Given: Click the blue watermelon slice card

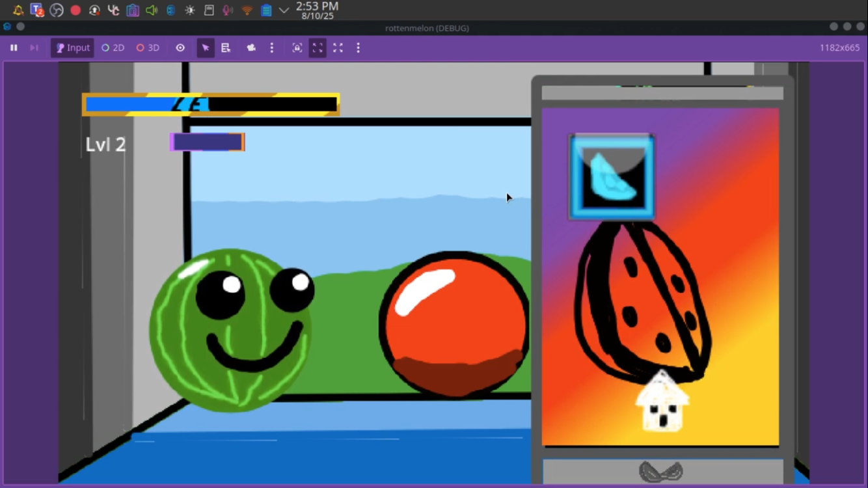Looking at the screenshot, I should [612, 177].
